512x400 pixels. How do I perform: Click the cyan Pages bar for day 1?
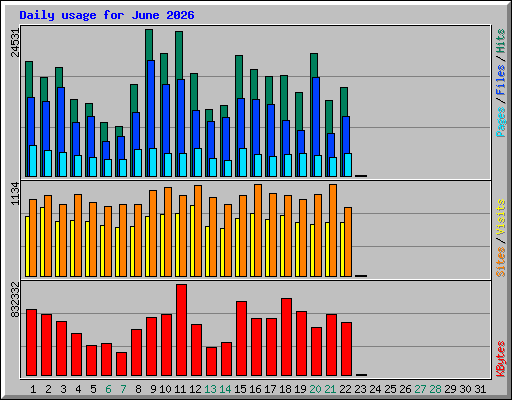pyautogui.click(x=33, y=161)
